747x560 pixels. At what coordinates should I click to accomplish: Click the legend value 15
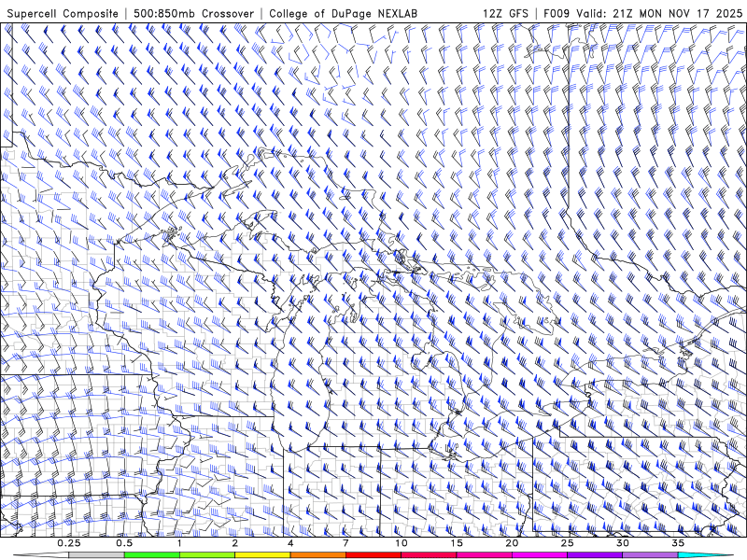coord(457,543)
